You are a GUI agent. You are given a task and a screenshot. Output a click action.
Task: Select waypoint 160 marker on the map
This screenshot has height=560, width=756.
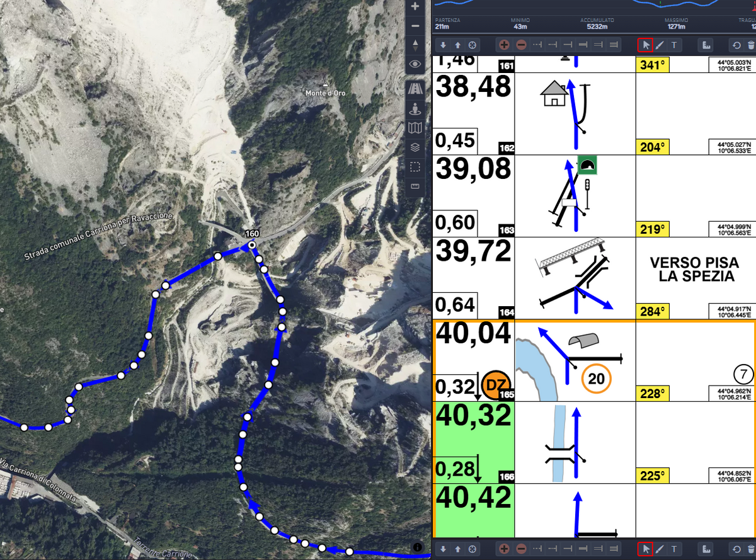(251, 244)
